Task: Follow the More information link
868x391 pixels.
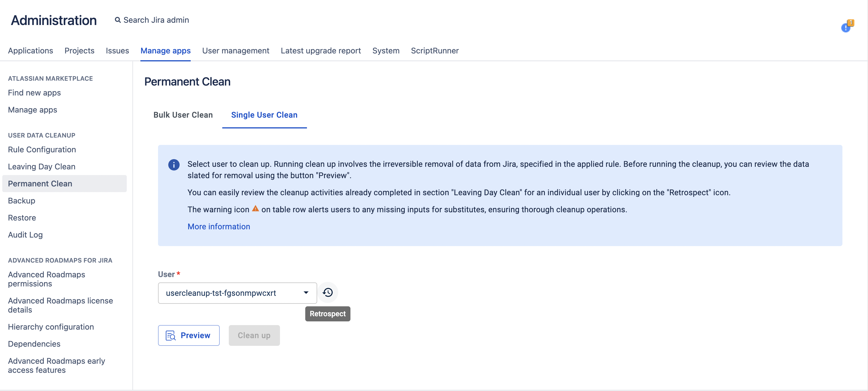Action: (x=219, y=227)
